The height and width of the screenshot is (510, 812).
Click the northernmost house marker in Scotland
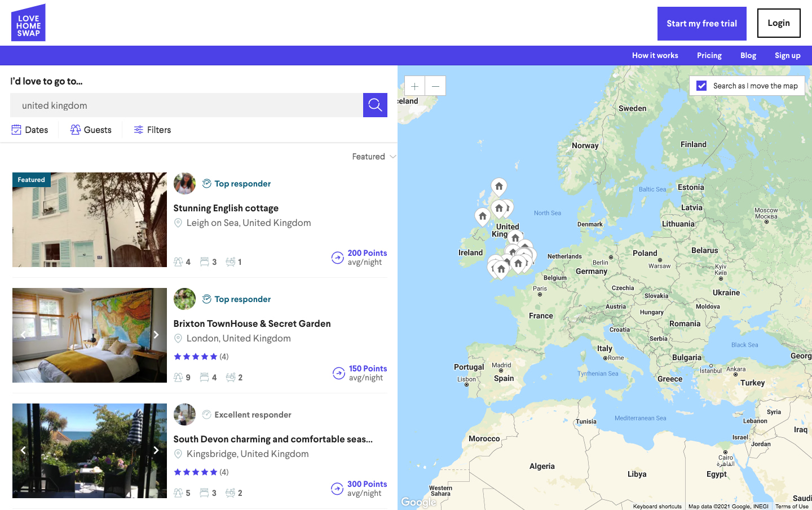point(498,186)
